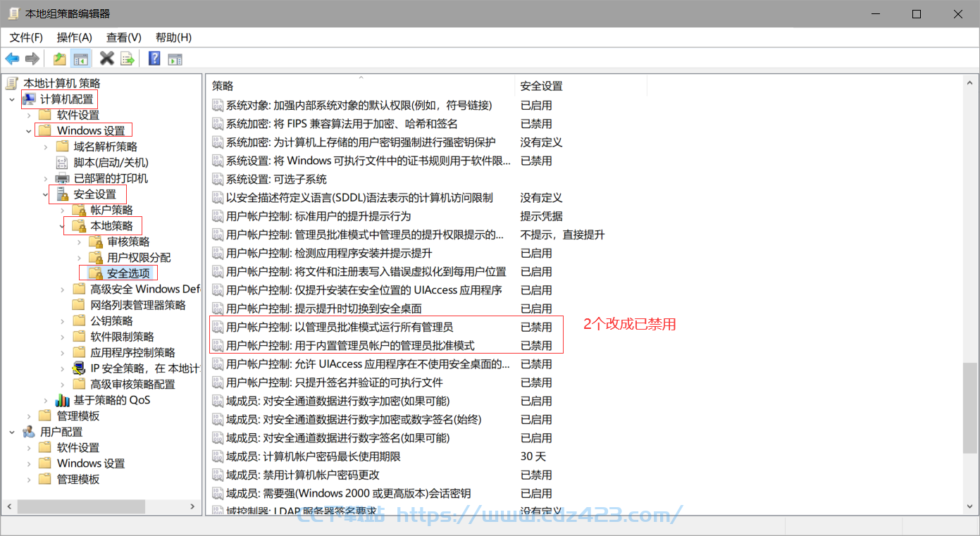Select policy 用户帐户控制: 只提升签名并验证的可执行文件

pos(335,382)
